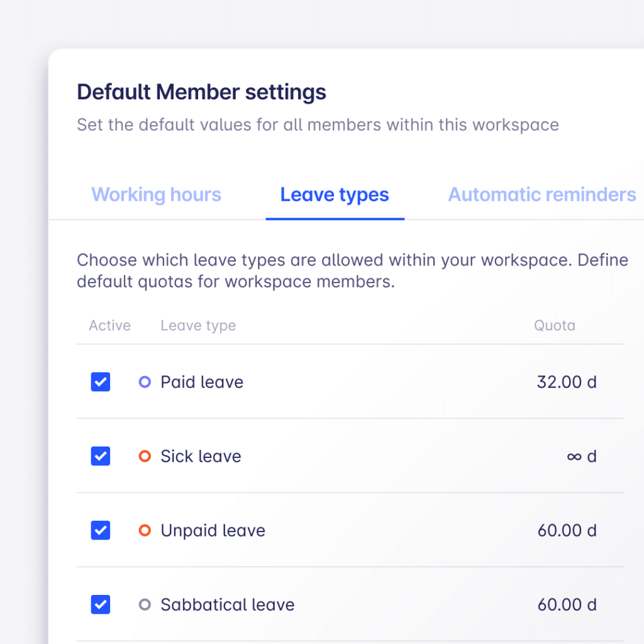This screenshot has width=644, height=644.
Task: Change the Sabbatical leave 60.00 d quota
Action: click(x=566, y=604)
